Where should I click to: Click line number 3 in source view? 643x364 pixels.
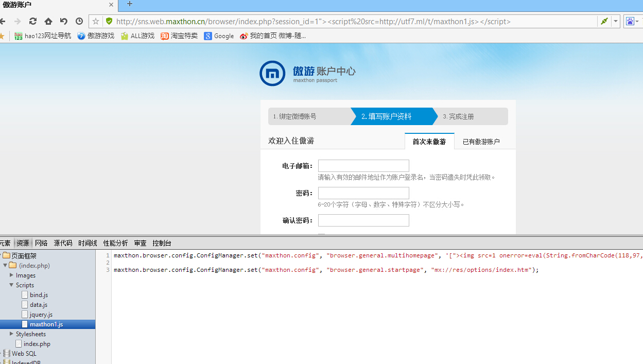coord(108,270)
